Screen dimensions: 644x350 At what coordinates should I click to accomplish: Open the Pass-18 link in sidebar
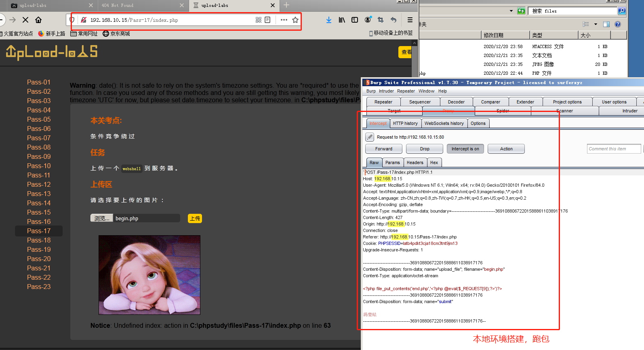(39, 240)
